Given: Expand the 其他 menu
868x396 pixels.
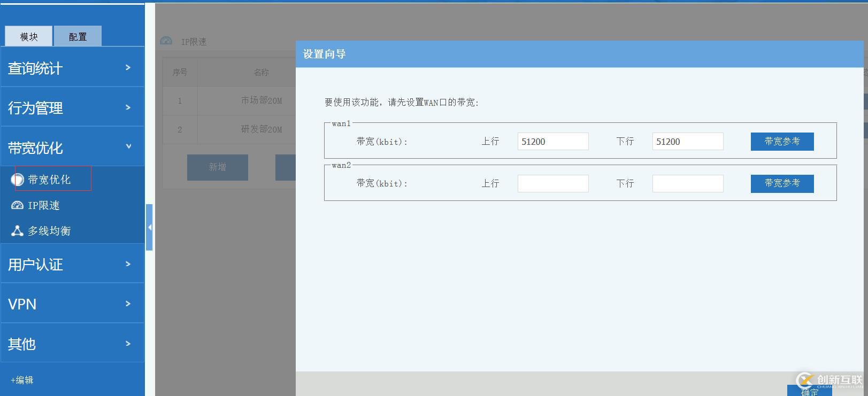Looking at the screenshot, I should 73,343.
